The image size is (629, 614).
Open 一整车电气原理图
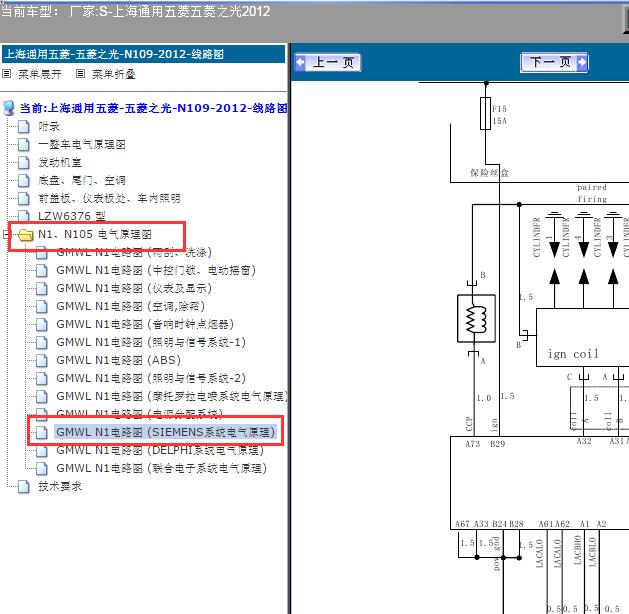(x=82, y=144)
